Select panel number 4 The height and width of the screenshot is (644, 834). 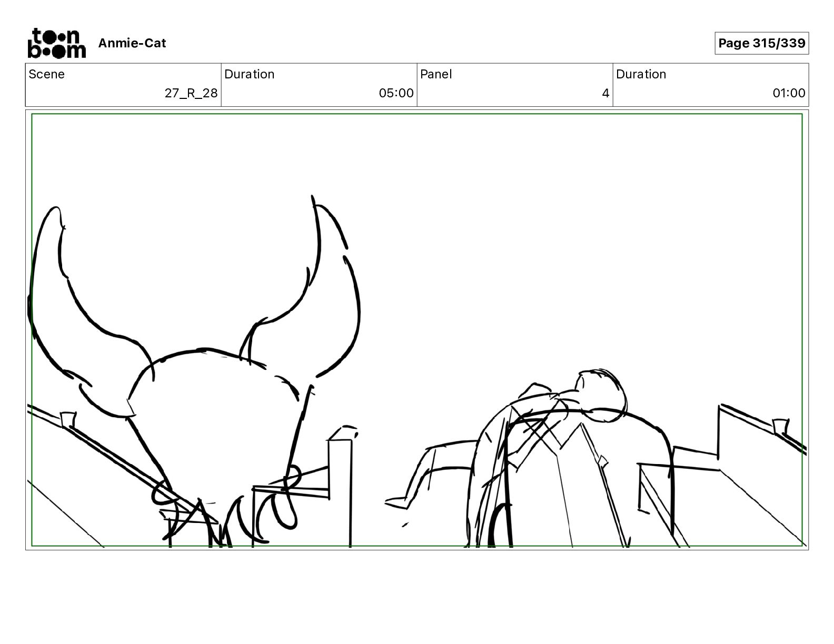[605, 93]
